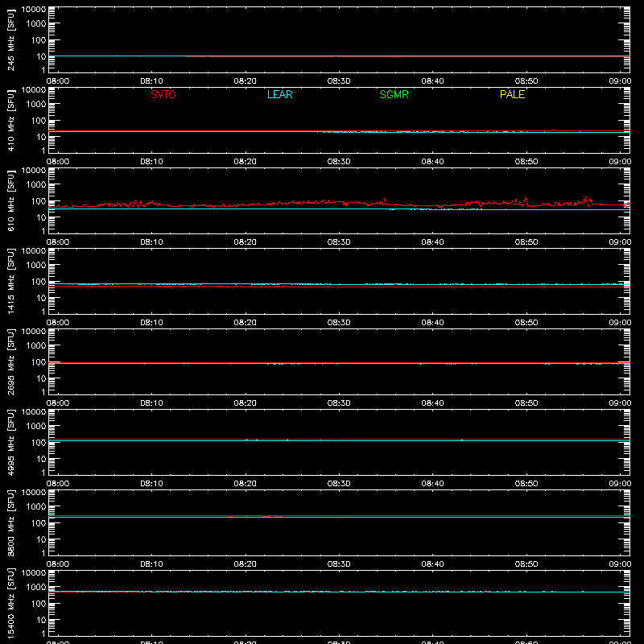The width and height of the screenshot is (644, 644).
Task: Select the 610 MHz [SFU] axis label
Action: click(x=10, y=200)
